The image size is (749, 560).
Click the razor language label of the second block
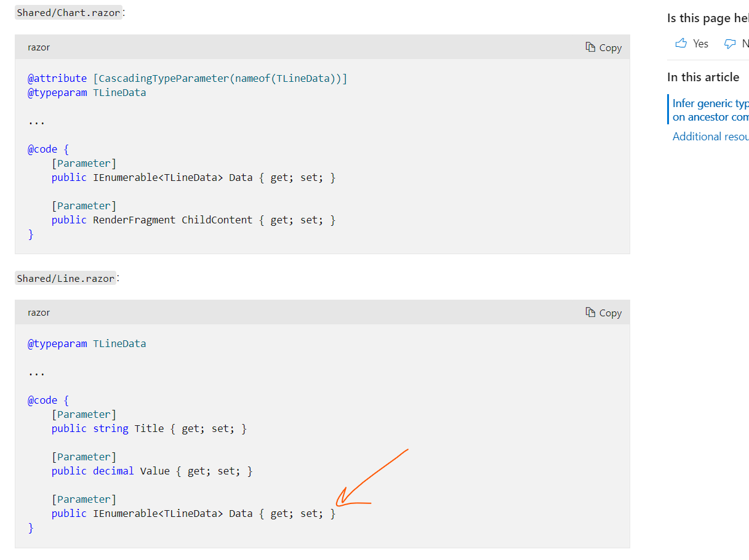39,313
